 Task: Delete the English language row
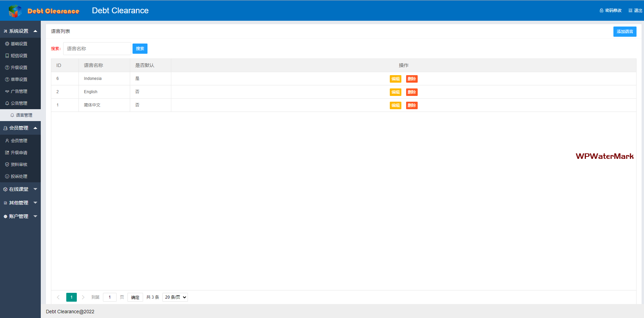pyautogui.click(x=412, y=92)
